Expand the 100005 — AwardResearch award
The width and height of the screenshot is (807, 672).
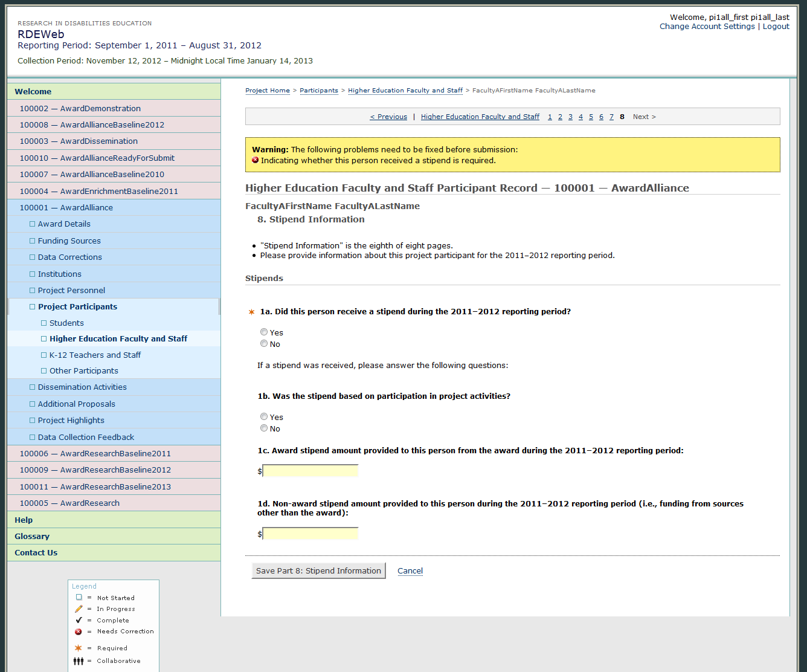pos(69,503)
